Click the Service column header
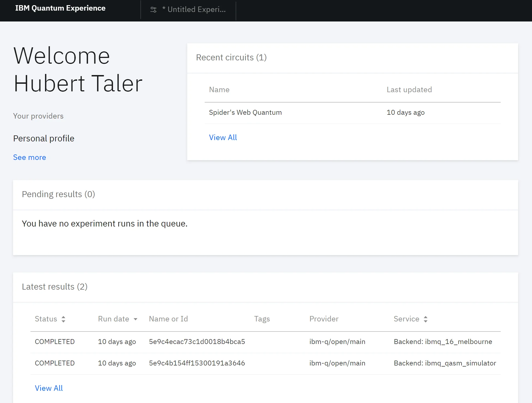Image resolution: width=532 pixels, height=403 pixels. (x=406, y=319)
